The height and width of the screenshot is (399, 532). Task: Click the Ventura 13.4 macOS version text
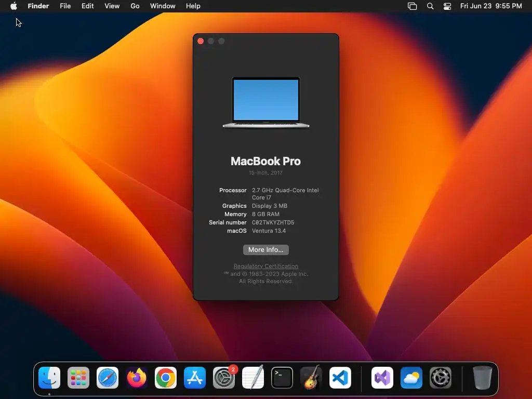269,231
